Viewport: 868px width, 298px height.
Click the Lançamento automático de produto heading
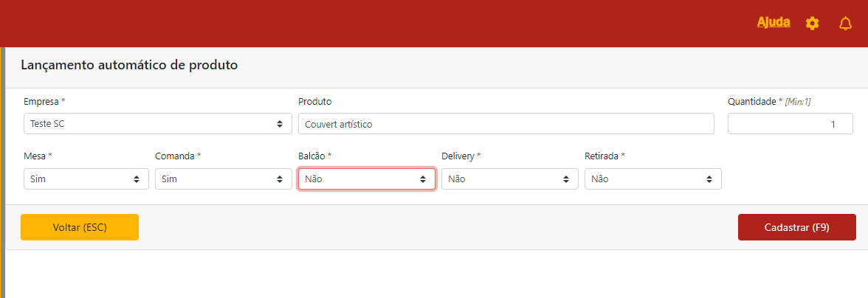pos(129,65)
